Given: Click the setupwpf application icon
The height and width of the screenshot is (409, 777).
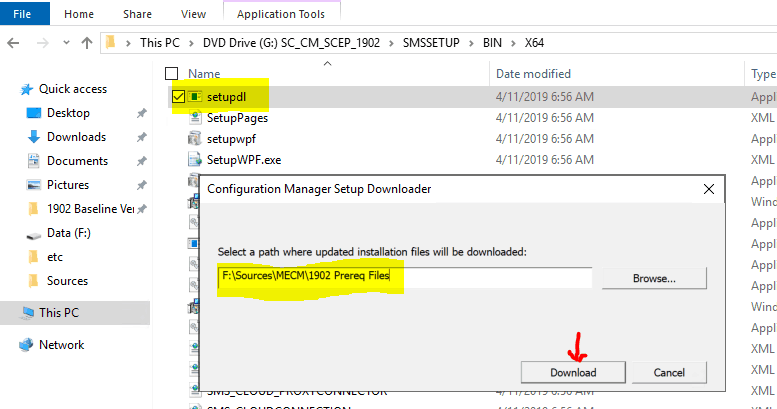Looking at the screenshot, I should (x=195, y=138).
